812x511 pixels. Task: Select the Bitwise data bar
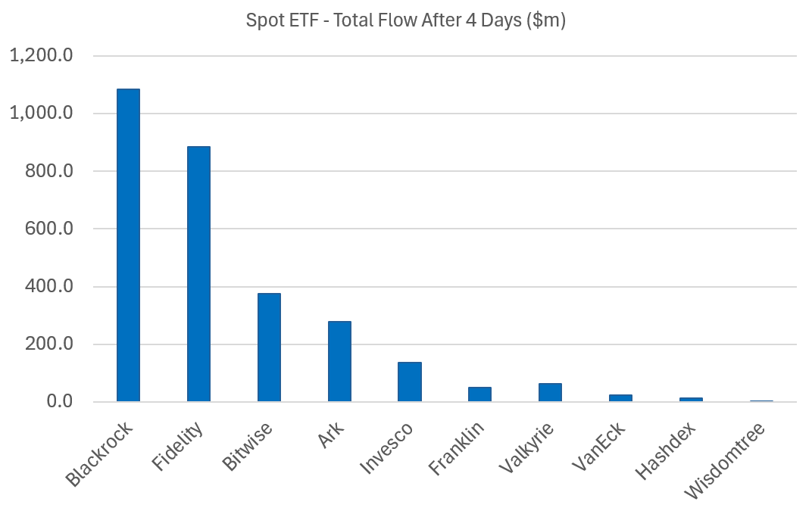point(269,347)
